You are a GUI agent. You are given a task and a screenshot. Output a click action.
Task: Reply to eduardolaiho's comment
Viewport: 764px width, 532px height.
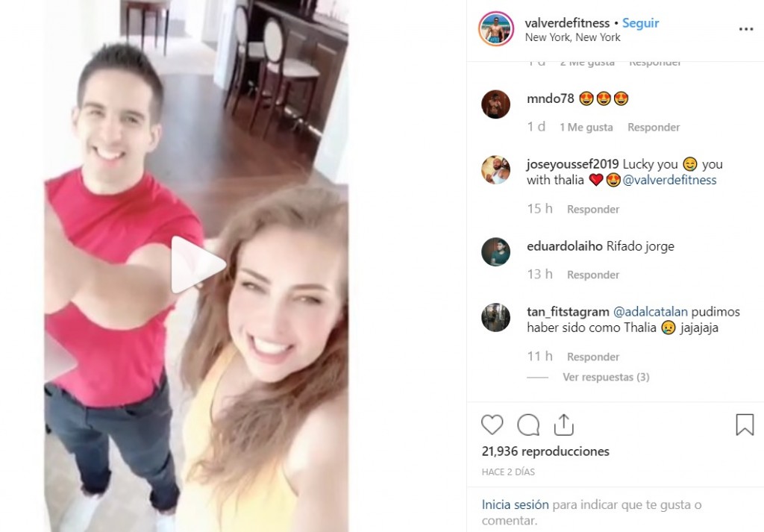[593, 275]
